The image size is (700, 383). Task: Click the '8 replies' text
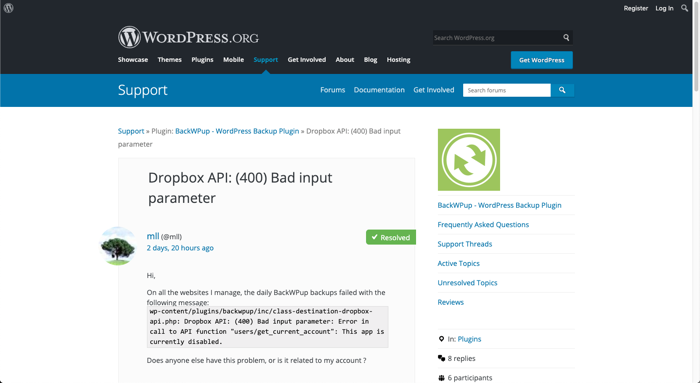tap(461, 358)
